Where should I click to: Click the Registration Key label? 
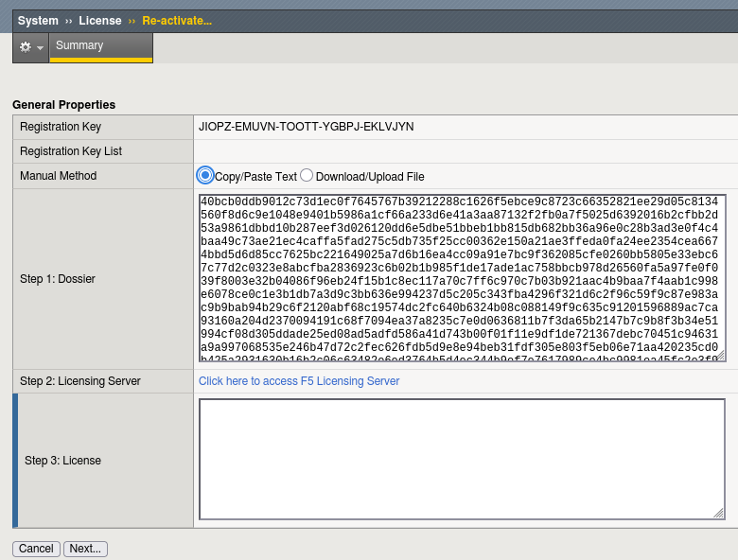pos(61,127)
